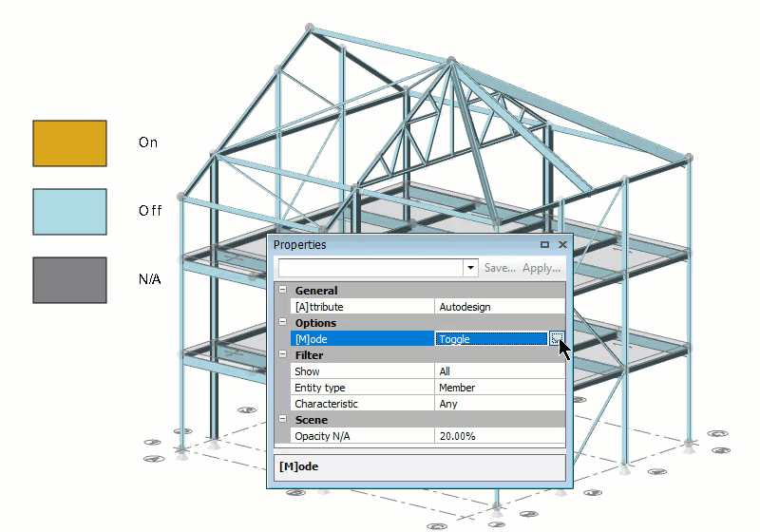
Task: Click the 20.00% opacity value
Action: click(x=500, y=436)
